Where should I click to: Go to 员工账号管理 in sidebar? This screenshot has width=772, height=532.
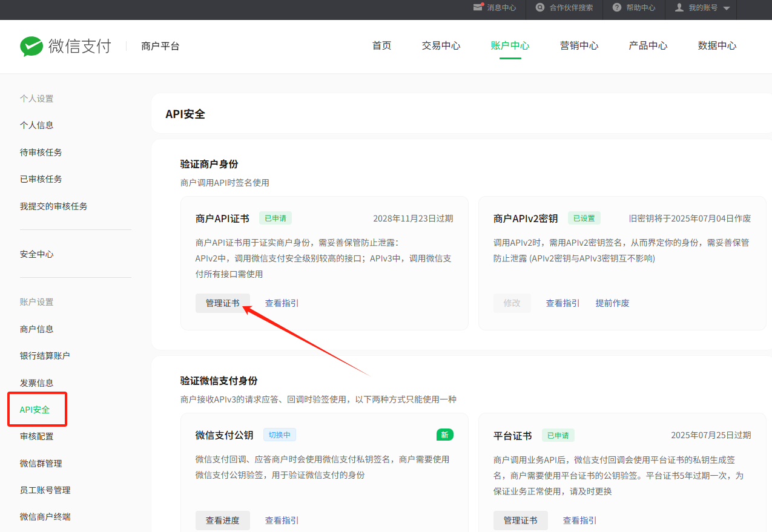pyautogui.click(x=45, y=490)
